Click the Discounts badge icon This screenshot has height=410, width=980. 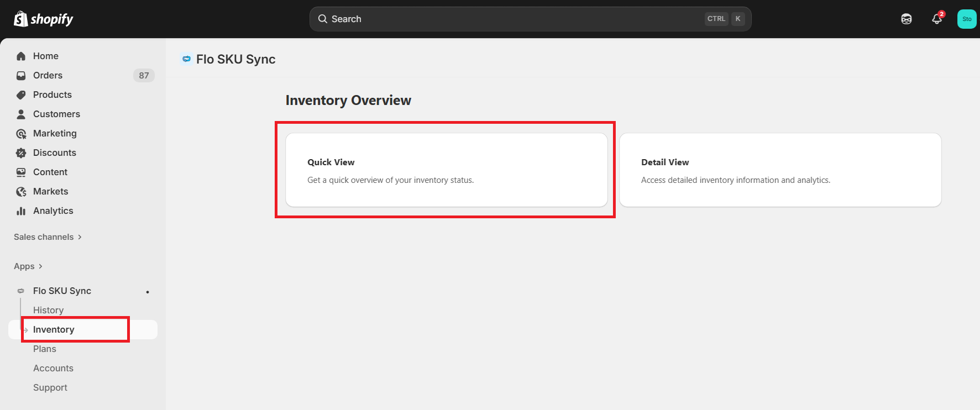point(21,153)
